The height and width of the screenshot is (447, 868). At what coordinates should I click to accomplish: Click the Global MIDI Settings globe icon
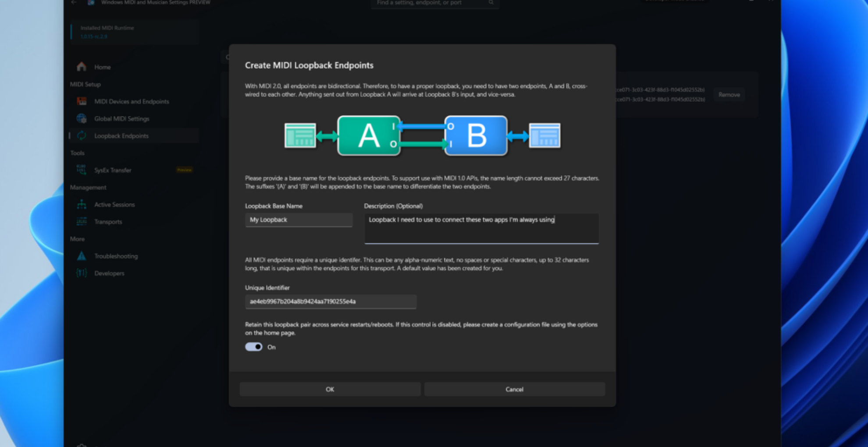coord(82,118)
